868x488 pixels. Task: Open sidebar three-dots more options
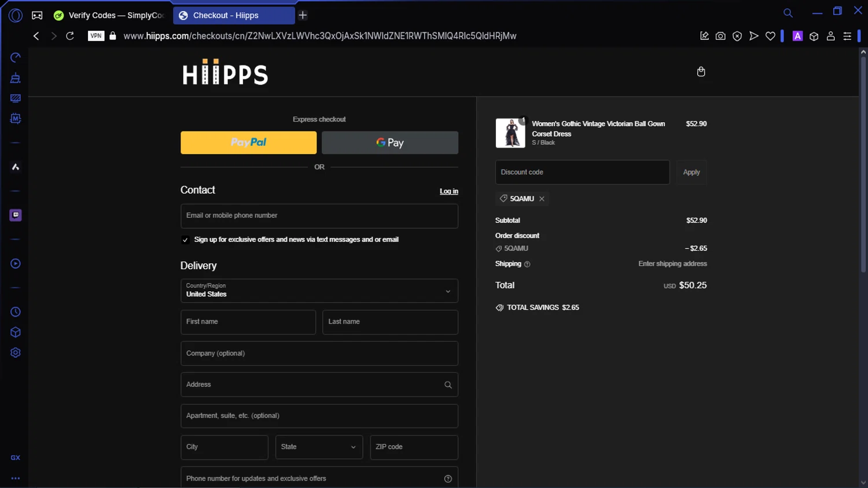[x=16, y=478]
